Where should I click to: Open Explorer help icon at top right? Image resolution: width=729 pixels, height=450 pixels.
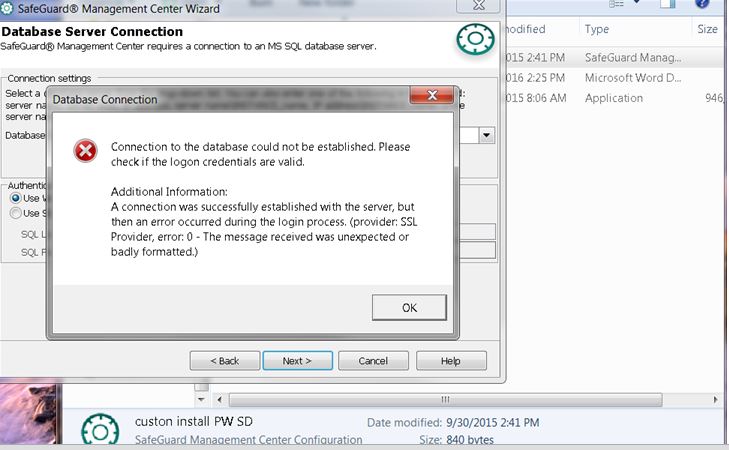coord(702,4)
